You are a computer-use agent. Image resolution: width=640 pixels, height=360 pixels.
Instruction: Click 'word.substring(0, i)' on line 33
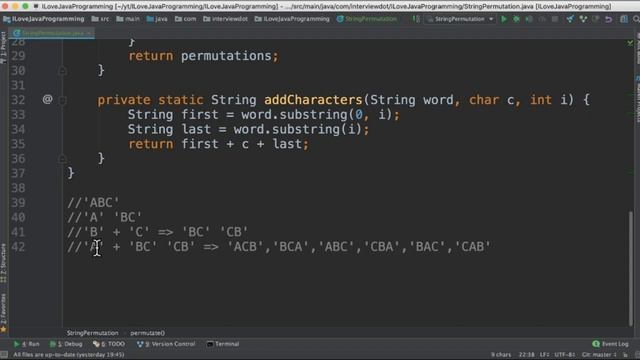pyautogui.click(x=316, y=115)
